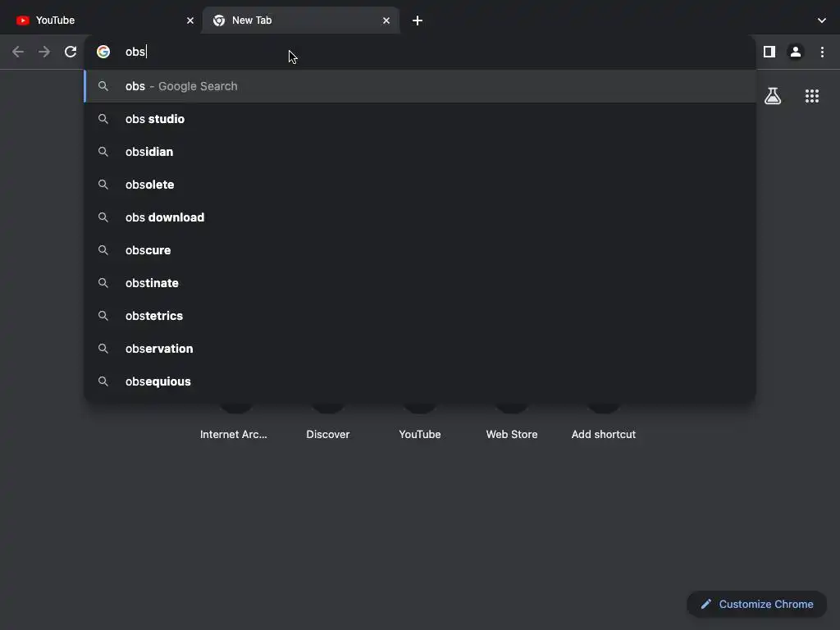
Task: Click the browser back arrow
Action: (18, 52)
